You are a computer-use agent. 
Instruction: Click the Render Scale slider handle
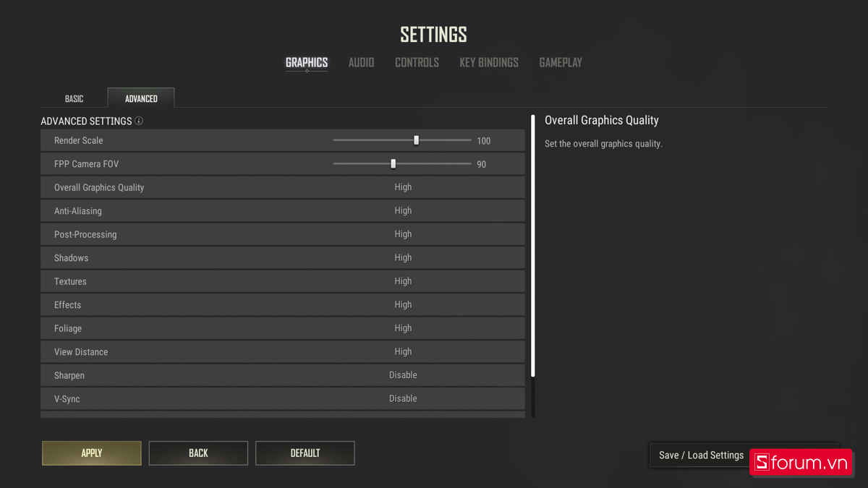(x=416, y=140)
